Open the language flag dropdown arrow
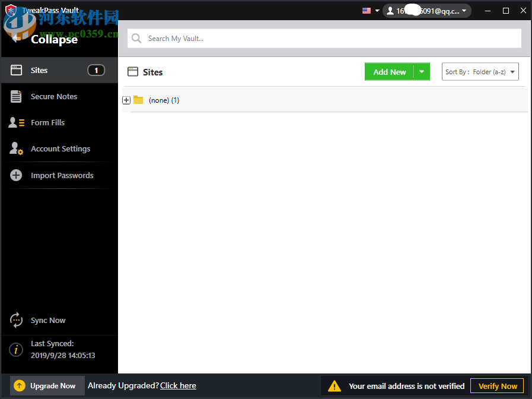 tap(377, 11)
